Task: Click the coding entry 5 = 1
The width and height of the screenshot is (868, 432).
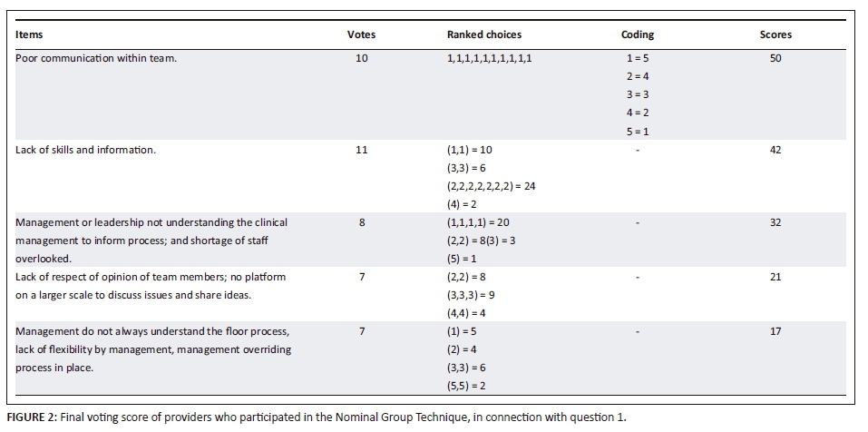Action: click(637, 132)
